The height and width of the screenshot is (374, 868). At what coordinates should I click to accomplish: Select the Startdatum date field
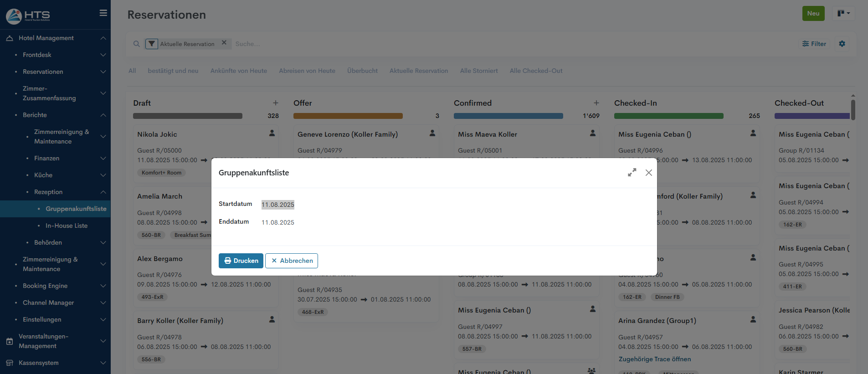point(278,205)
